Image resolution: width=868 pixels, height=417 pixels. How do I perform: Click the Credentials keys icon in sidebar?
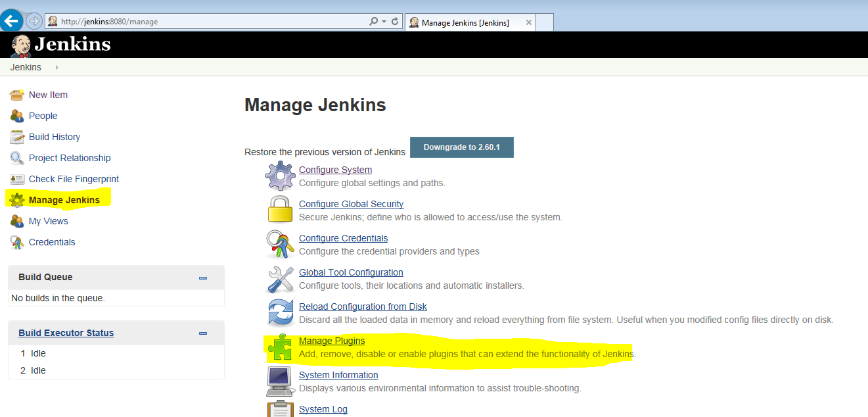pos(17,242)
